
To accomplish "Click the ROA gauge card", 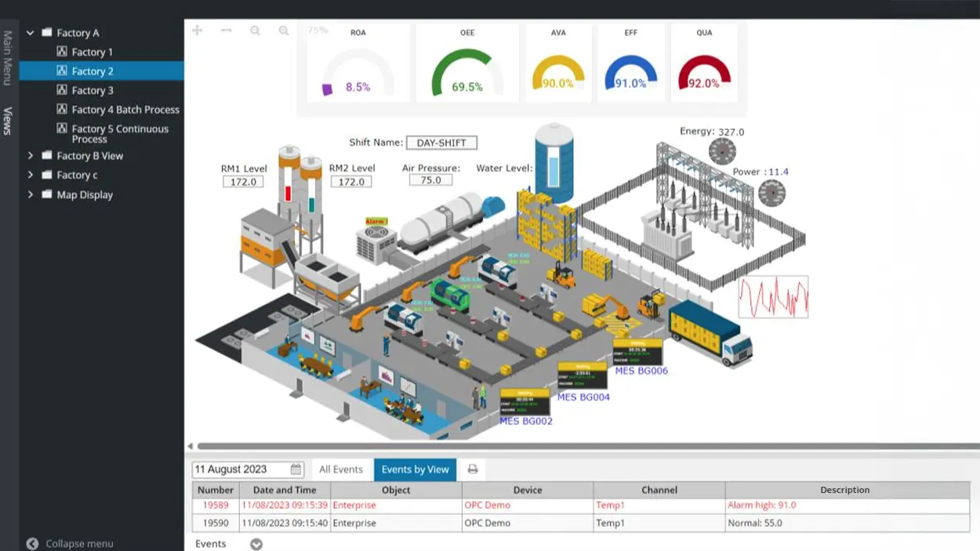I will click(x=358, y=63).
